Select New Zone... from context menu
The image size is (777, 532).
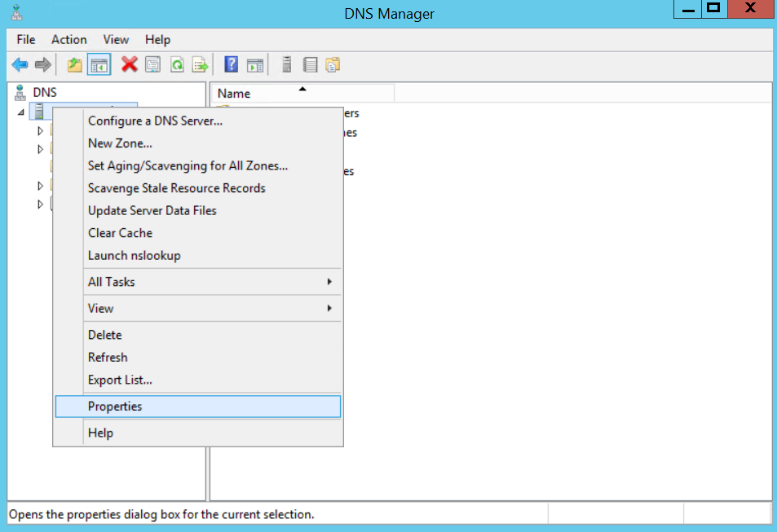pyautogui.click(x=198, y=143)
